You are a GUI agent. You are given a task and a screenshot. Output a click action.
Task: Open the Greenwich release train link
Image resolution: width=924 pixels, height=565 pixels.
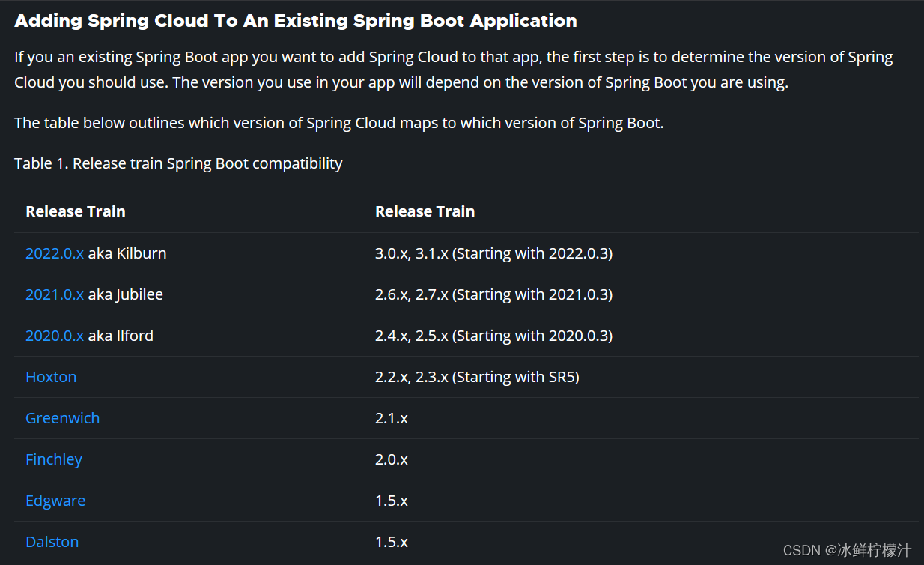62,418
